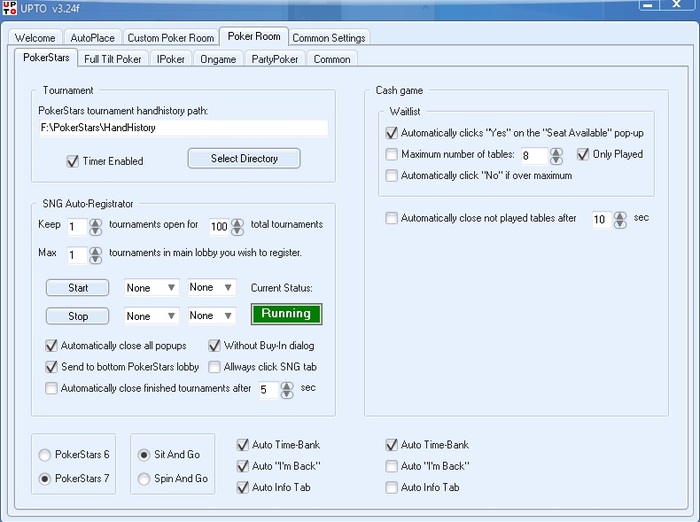Adjust the total tournaments spinner arrows

[x=238, y=226]
